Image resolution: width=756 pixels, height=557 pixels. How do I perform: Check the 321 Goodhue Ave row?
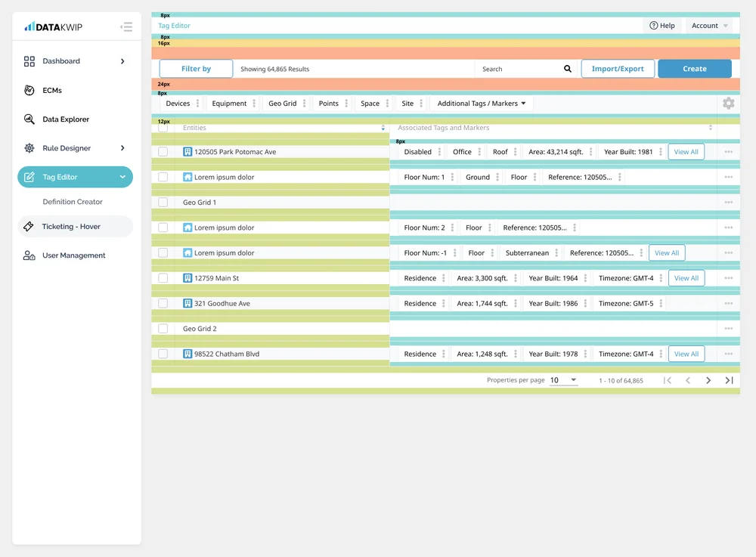(163, 304)
